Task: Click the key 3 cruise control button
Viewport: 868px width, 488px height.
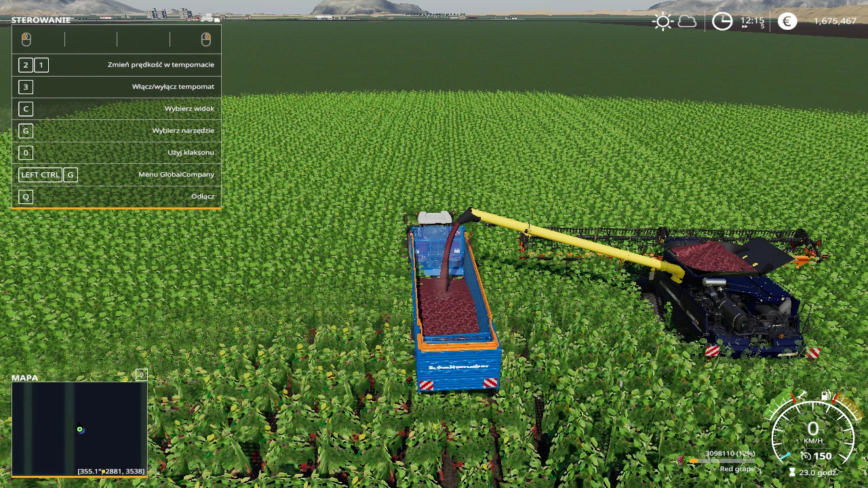Action: click(x=26, y=87)
